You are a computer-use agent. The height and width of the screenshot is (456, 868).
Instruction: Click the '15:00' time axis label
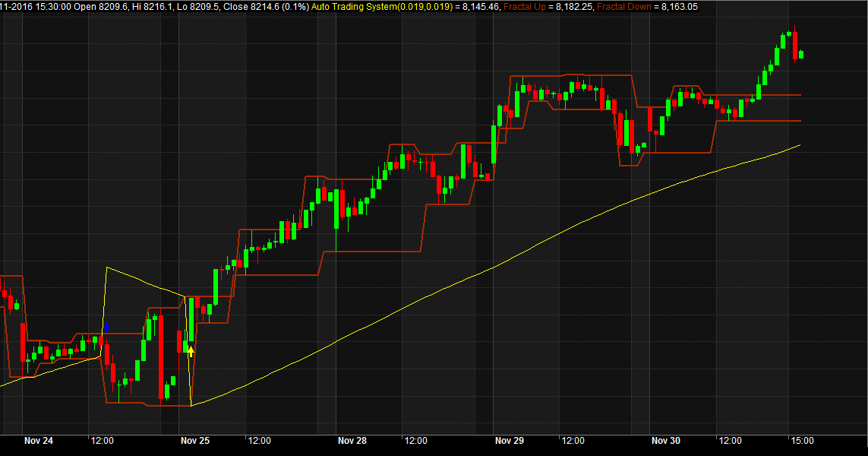802,441
